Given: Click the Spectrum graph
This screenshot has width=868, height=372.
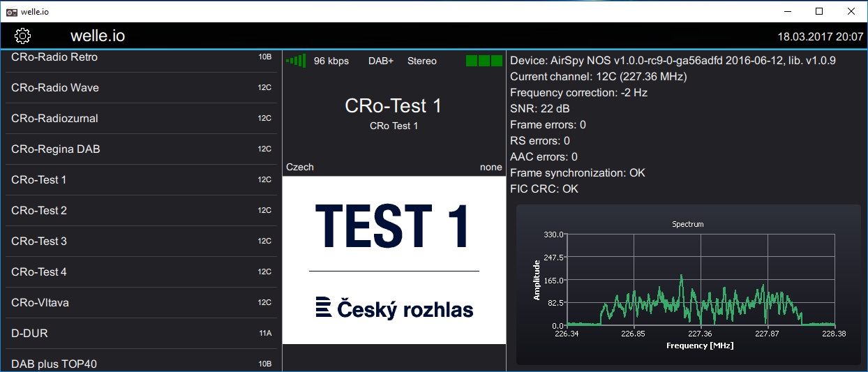Looking at the screenshot, I should tap(689, 285).
